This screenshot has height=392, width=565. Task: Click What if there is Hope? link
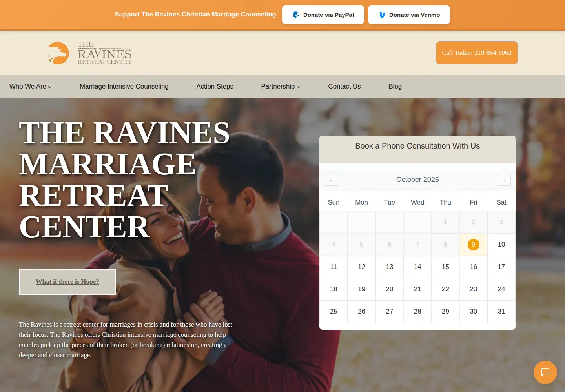pyautogui.click(x=67, y=282)
